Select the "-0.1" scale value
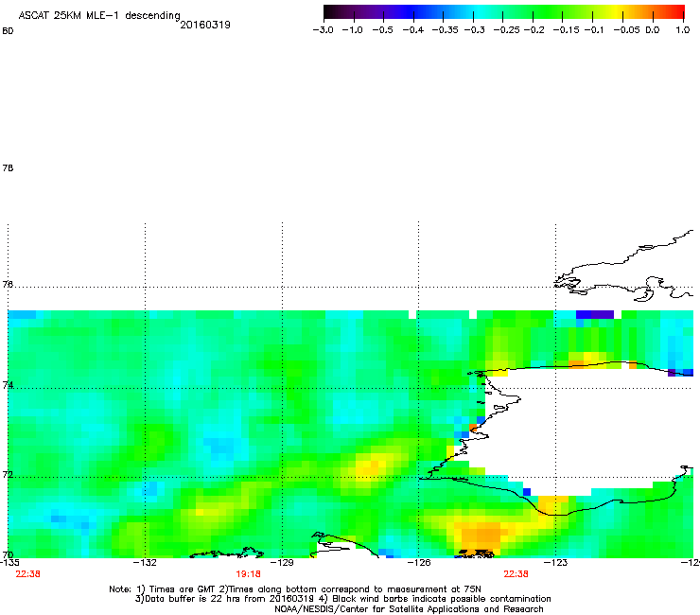This screenshot has height=615, width=700. [593, 30]
